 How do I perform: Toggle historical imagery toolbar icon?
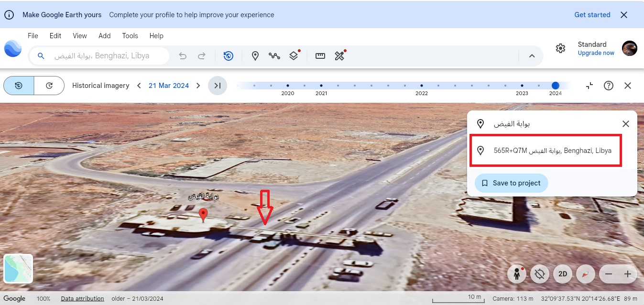pos(229,56)
